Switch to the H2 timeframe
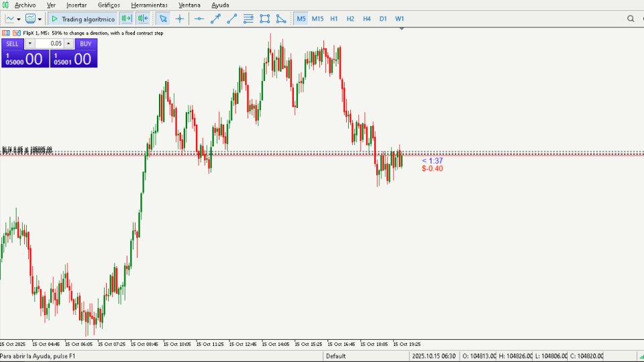This screenshot has width=644, height=362. coord(350,19)
